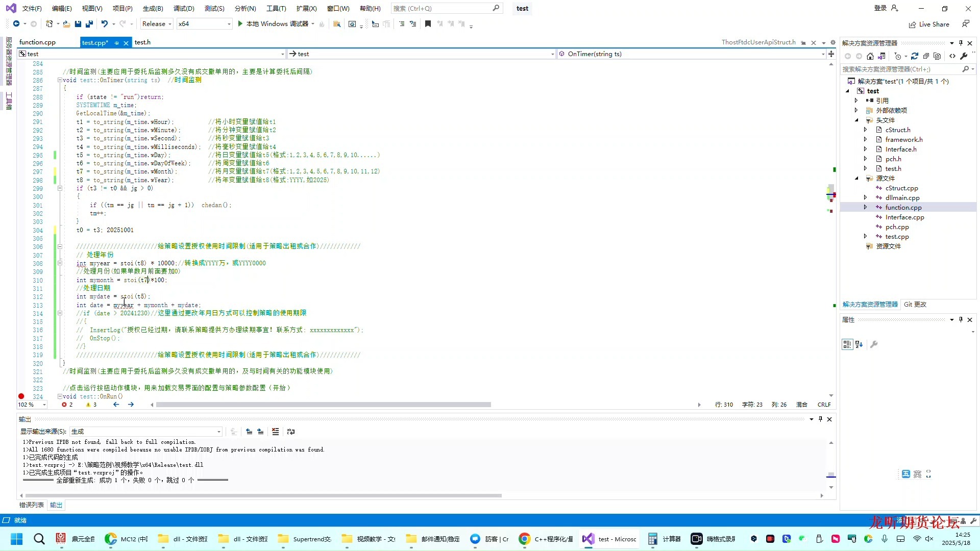Image resolution: width=980 pixels, height=551 pixels.
Task: Open Chrome from the Windows taskbar
Action: (x=524, y=539)
